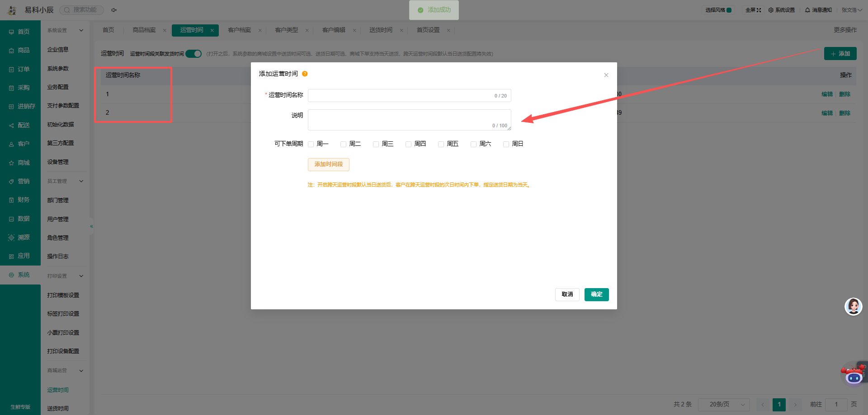Open the 配送 sidebar module
This screenshot has height=415, width=868.
[x=20, y=125]
